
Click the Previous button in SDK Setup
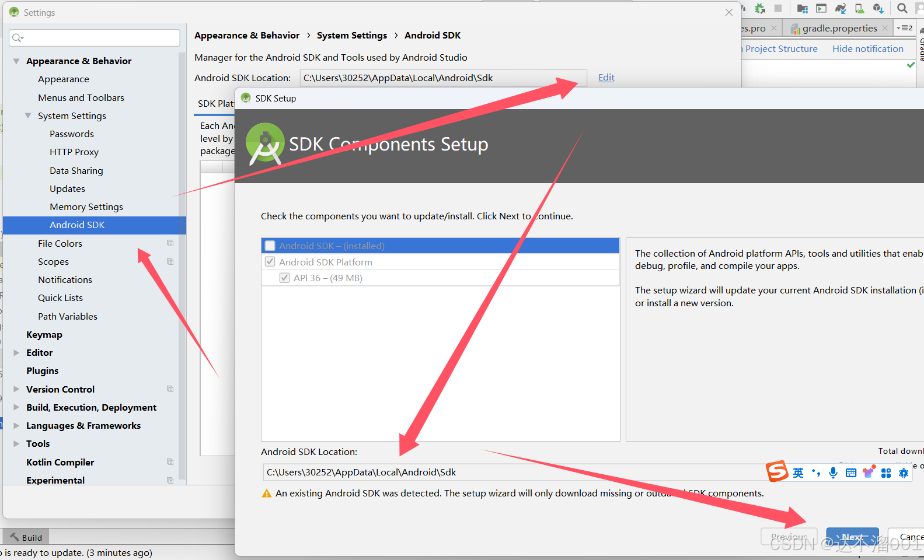789,537
